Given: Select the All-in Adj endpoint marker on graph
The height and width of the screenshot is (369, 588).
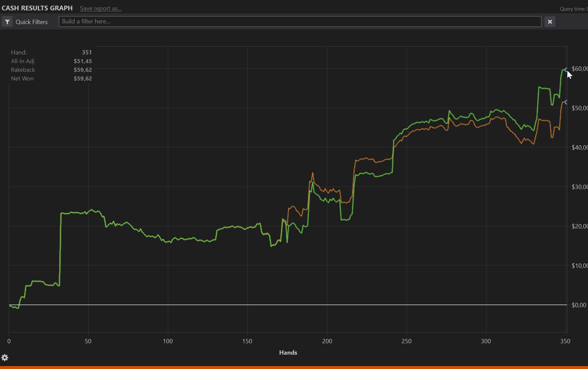Looking at the screenshot, I should pos(566,102).
